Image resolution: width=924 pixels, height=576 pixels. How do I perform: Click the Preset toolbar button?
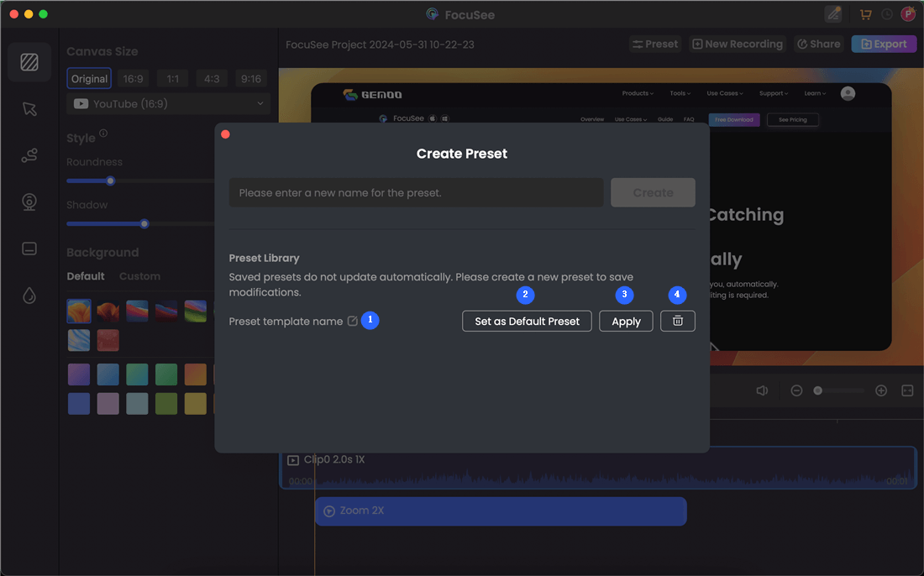click(x=655, y=45)
